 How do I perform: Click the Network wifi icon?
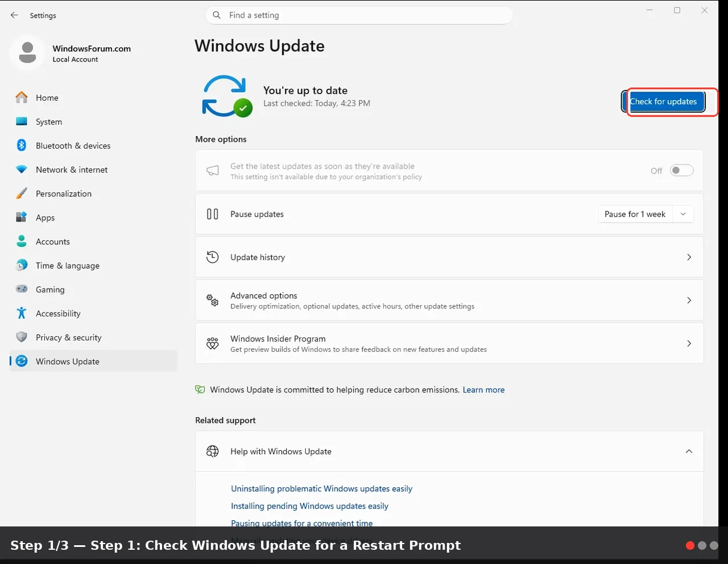(22, 170)
